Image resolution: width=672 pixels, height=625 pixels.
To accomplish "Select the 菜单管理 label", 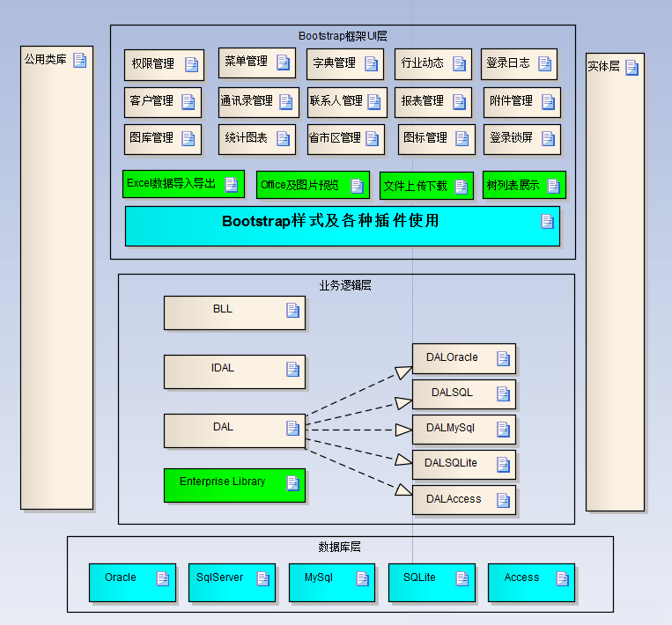I will 246,62.
